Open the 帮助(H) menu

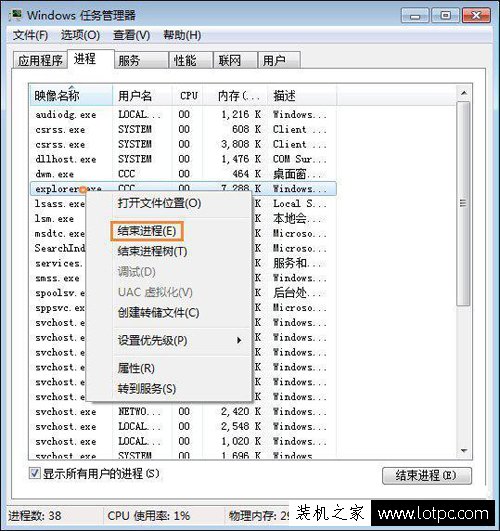click(x=182, y=35)
